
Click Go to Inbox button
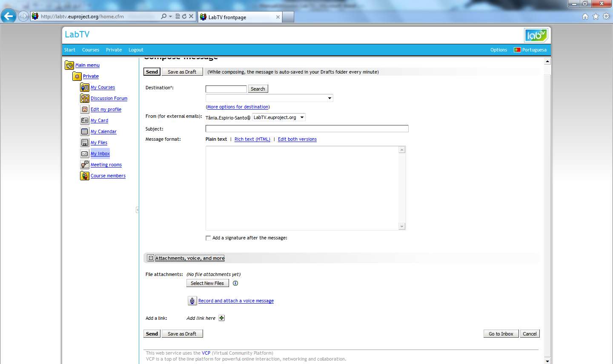click(501, 334)
